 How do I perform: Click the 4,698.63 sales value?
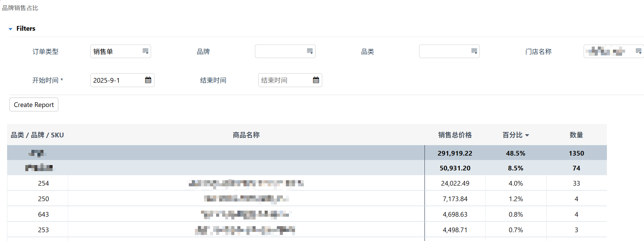pos(455,214)
